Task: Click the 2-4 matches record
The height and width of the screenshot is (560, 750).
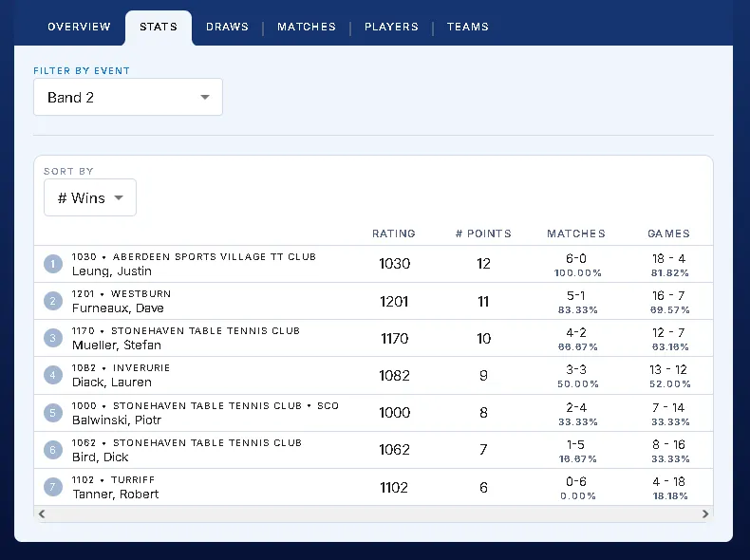Action: pyautogui.click(x=576, y=407)
